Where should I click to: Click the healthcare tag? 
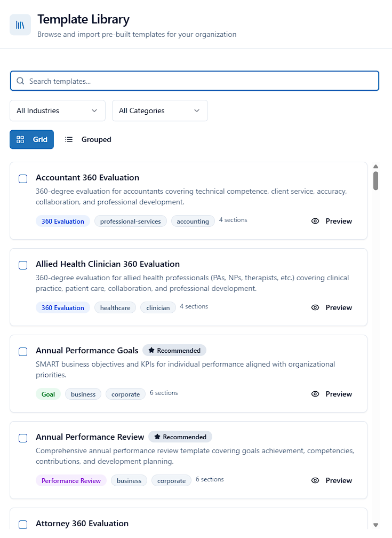115,308
